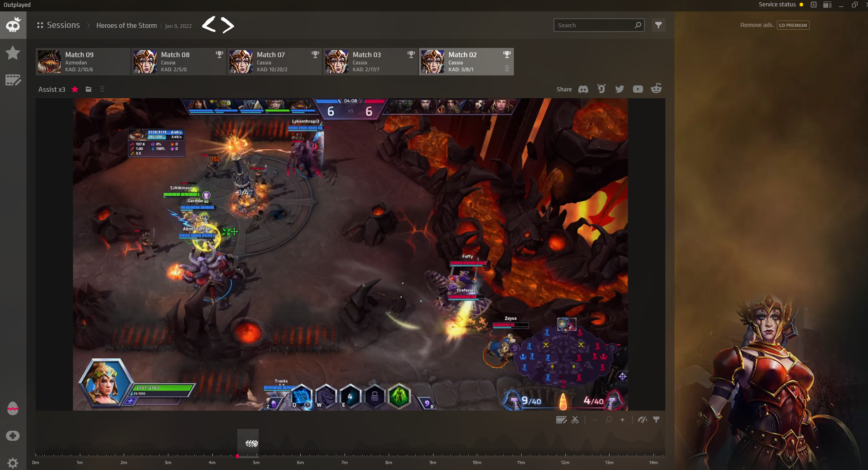This screenshot has height=470, width=868.
Task: Share clip to Reddit
Action: coord(656,89)
